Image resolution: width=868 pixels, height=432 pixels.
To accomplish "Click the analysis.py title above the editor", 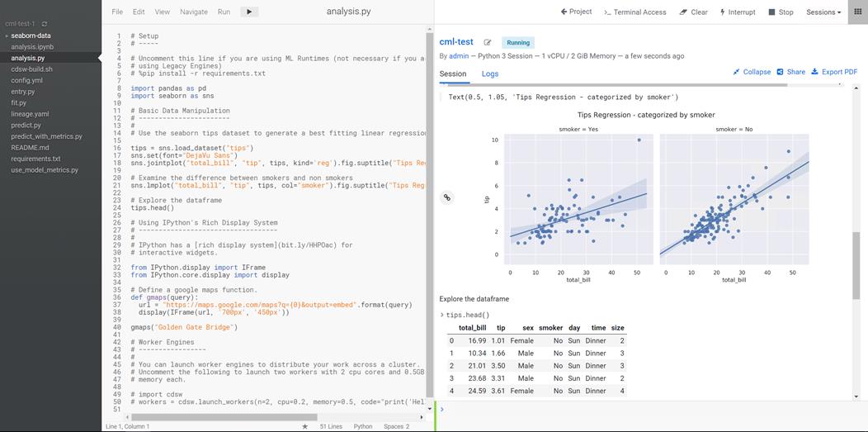I will pos(349,12).
